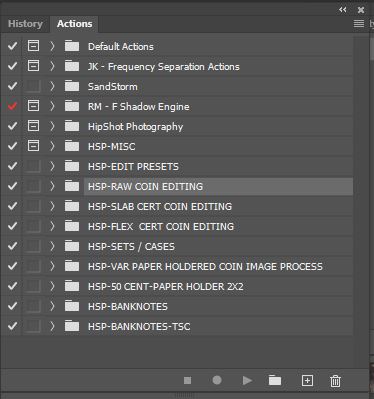Toggle dialog icon for Default Actions

[x=33, y=46]
